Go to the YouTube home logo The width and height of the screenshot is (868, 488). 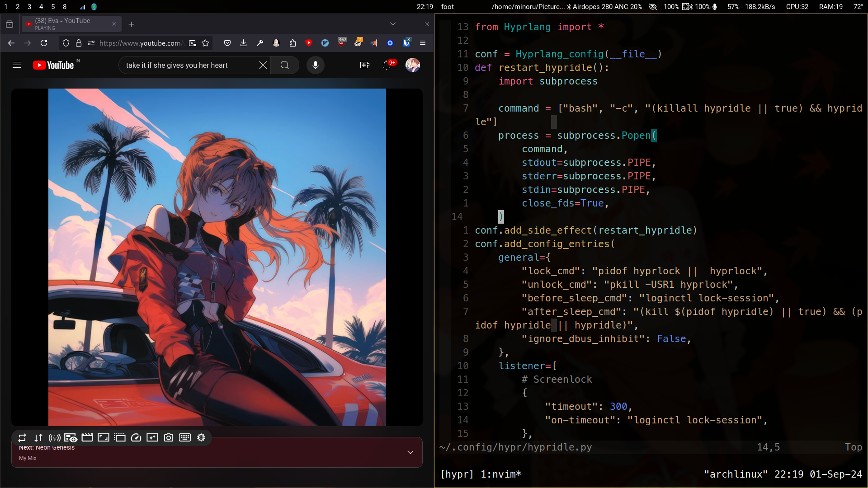53,65
